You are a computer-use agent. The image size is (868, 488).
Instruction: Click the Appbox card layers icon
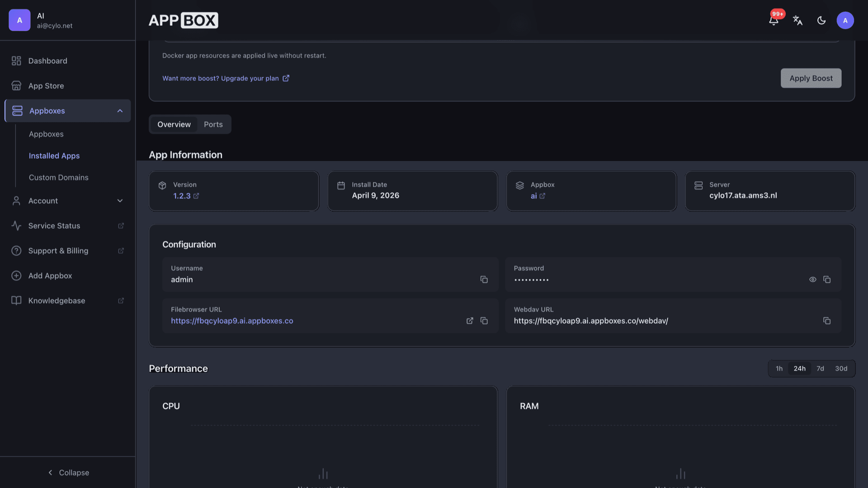click(520, 185)
